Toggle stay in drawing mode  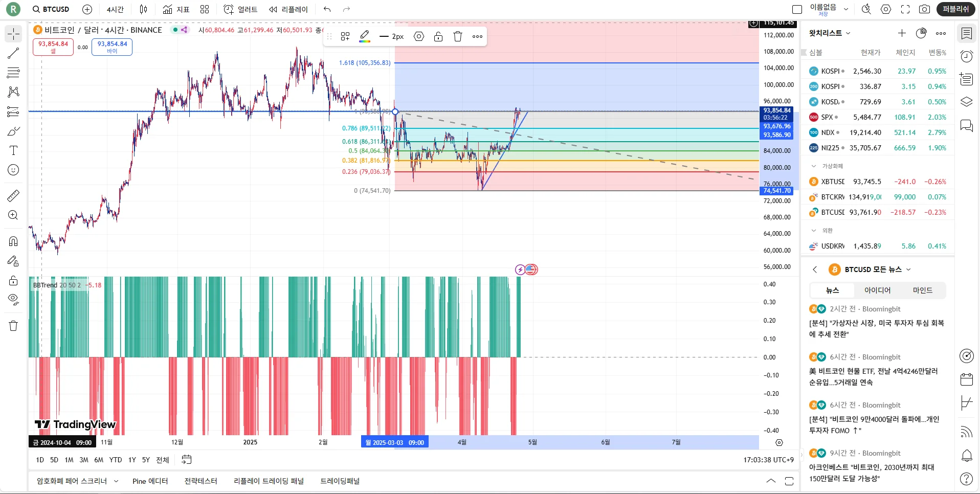(x=13, y=261)
